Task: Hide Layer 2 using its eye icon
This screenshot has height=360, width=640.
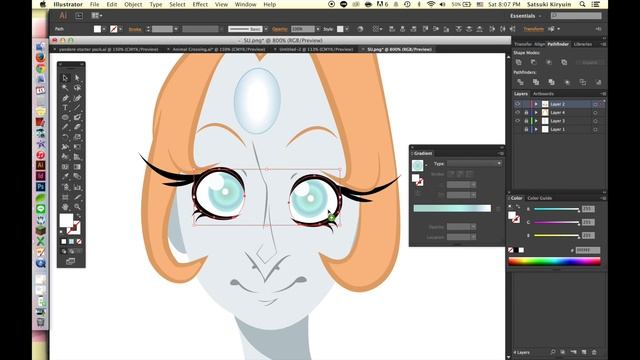Action: pyautogui.click(x=518, y=104)
